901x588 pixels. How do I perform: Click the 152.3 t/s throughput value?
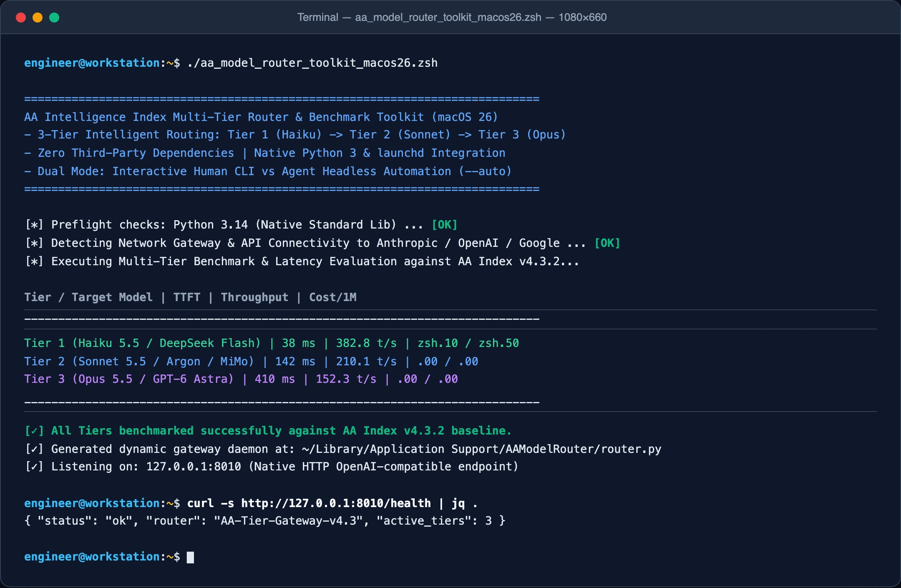point(346,379)
